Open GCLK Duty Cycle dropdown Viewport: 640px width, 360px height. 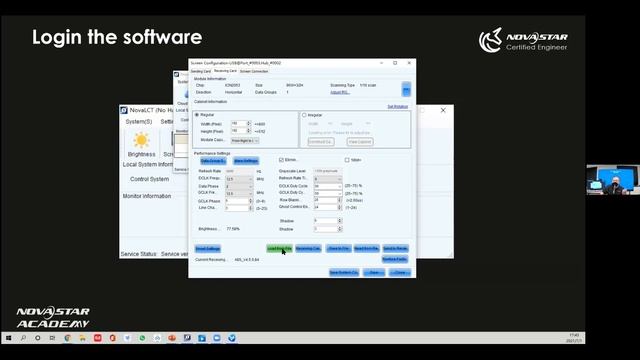pos(327,193)
